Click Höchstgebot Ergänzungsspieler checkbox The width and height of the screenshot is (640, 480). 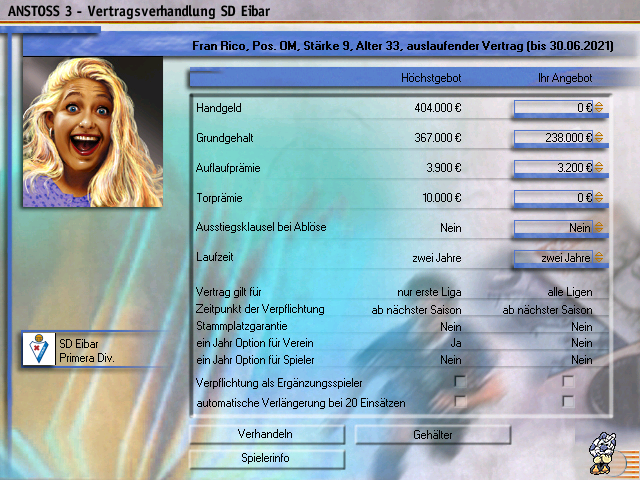click(x=460, y=382)
